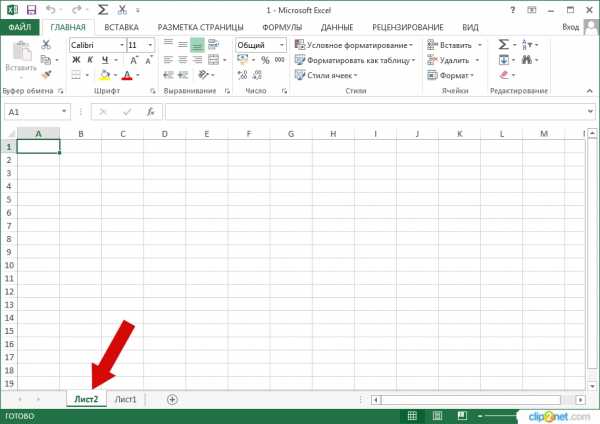Align text to middle of cell
Viewport: 600px width, 424px height.
pos(183,45)
